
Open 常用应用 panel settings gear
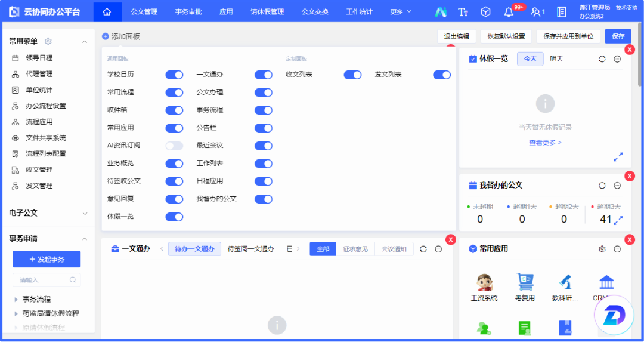602,249
